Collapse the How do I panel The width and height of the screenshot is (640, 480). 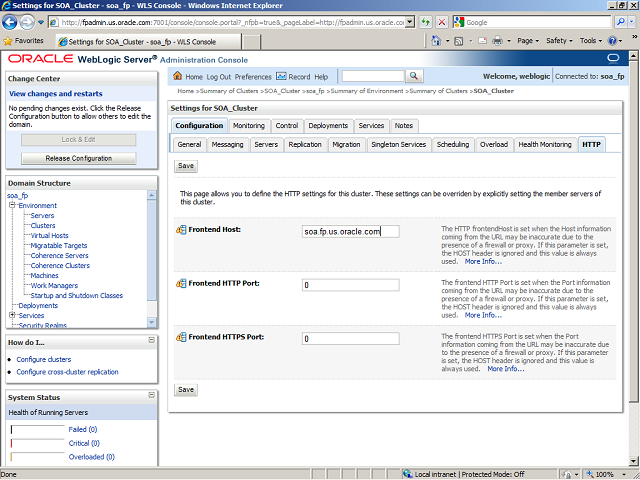151,342
